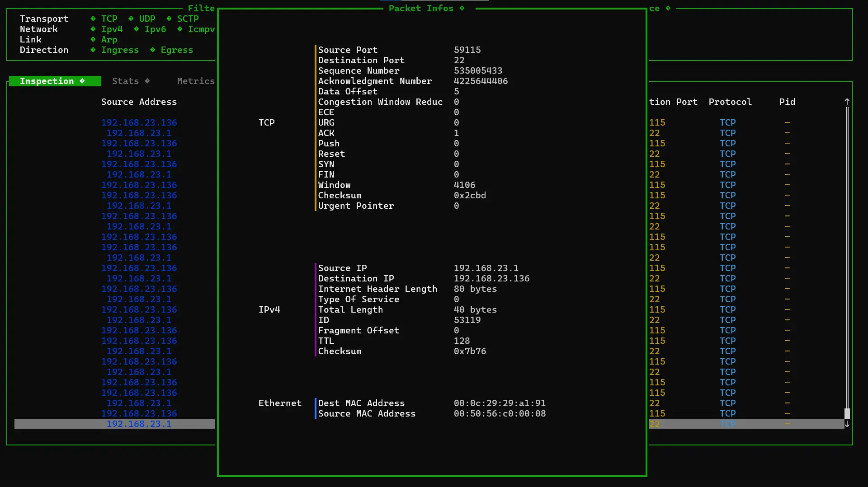
Task: Click the packet table scrollbar thumb
Action: pos(847,413)
